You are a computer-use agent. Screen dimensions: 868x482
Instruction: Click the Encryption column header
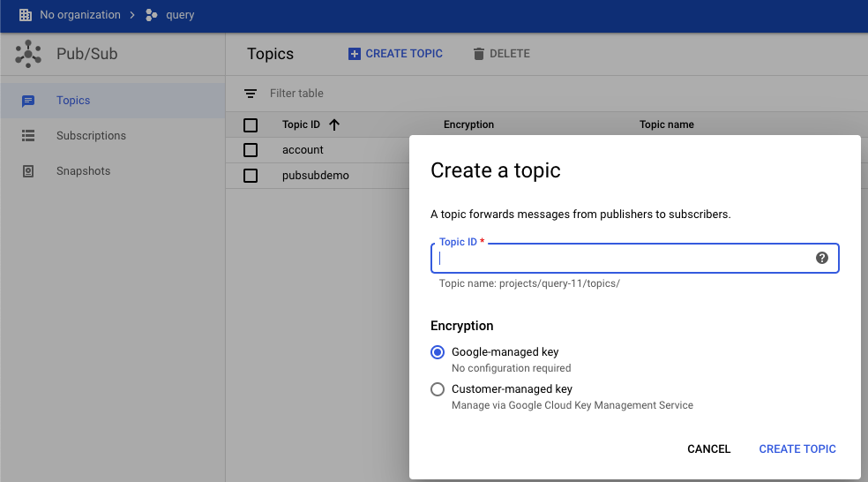tap(469, 124)
